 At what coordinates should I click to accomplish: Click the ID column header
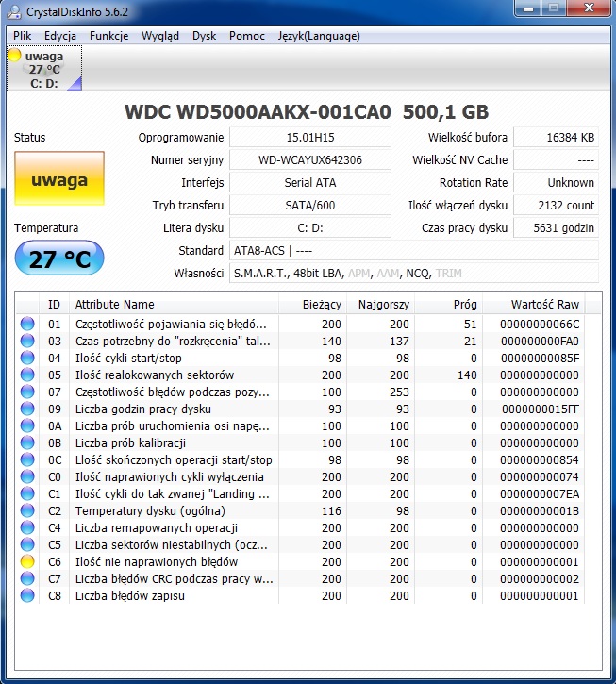pos(54,304)
